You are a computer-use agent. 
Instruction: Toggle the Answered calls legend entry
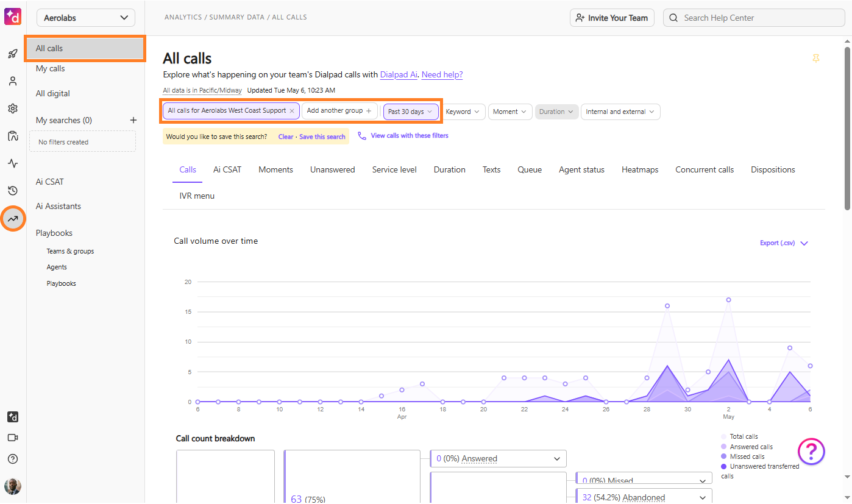click(x=747, y=447)
